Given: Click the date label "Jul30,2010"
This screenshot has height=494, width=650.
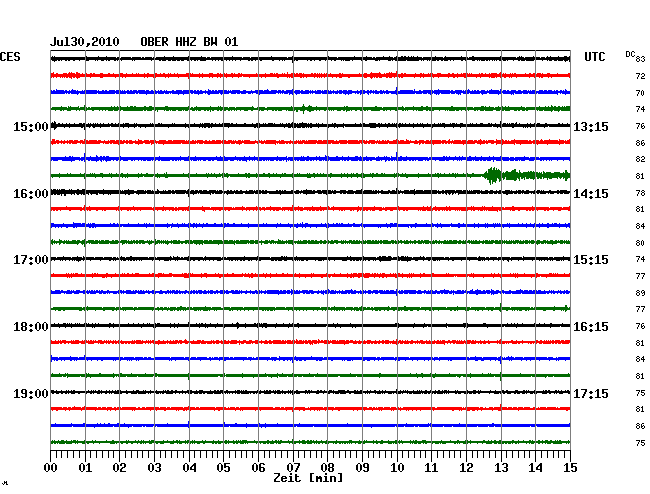Looking at the screenshot, I should (x=85, y=42).
